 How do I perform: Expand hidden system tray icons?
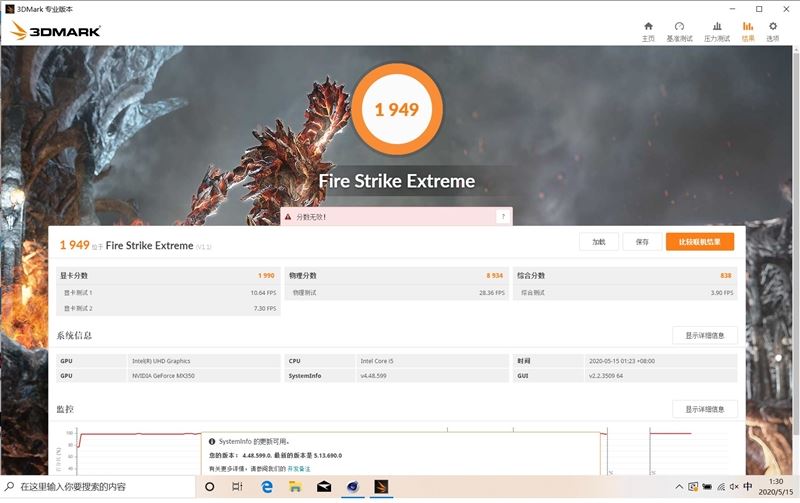click(x=679, y=487)
